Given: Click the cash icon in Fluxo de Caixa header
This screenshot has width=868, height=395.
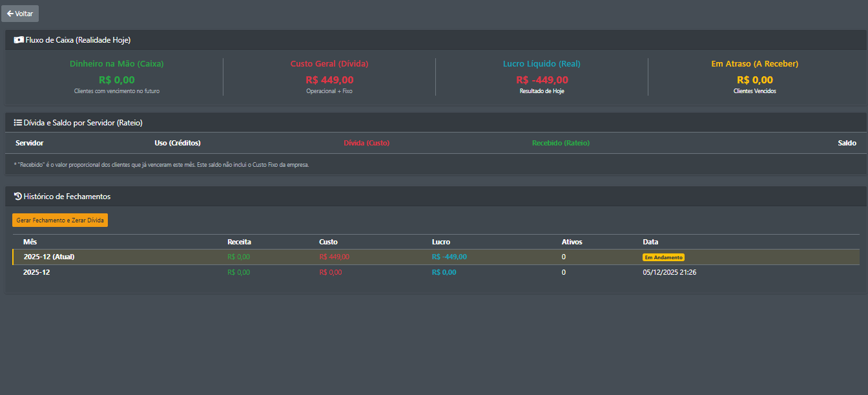Looking at the screenshot, I should 19,40.
